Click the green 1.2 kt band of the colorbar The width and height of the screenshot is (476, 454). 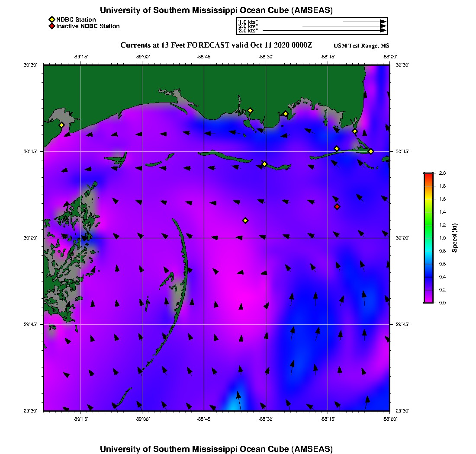pyautogui.click(x=429, y=225)
